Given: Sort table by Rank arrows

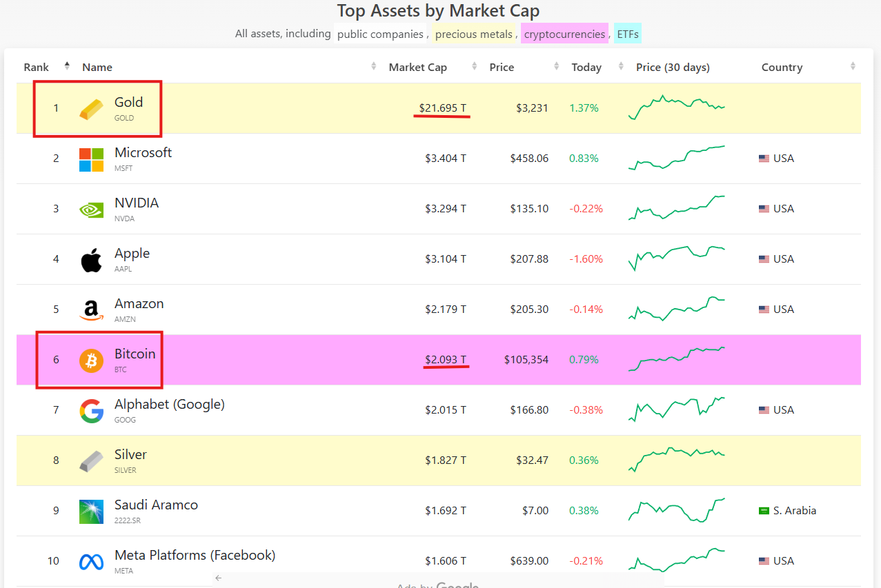Looking at the screenshot, I should (67, 66).
